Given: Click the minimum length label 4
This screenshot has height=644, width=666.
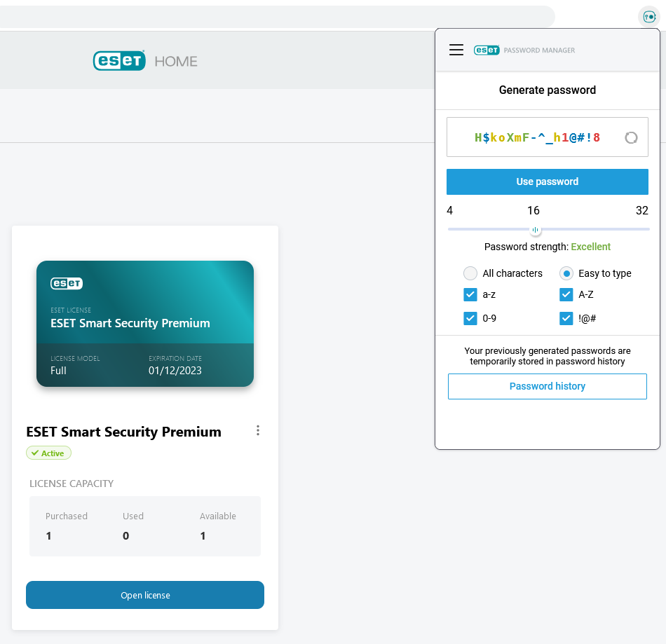Looking at the screenshot, I should click(x=450, y=210).
